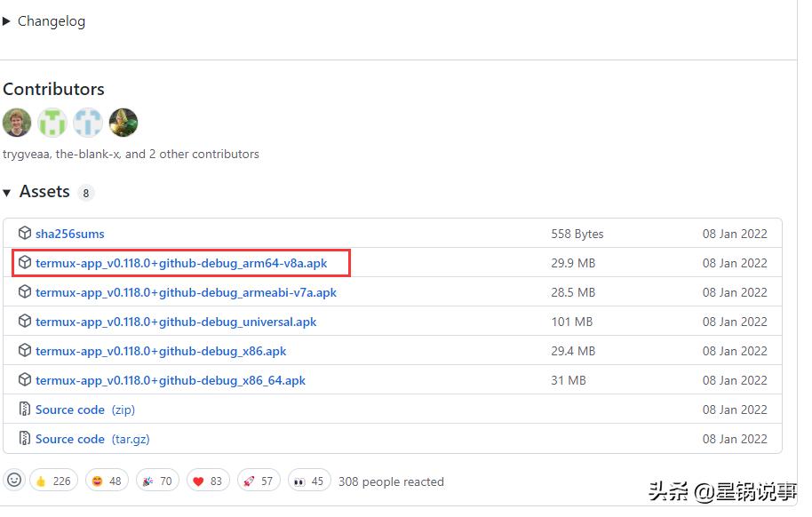
Task: Collapse the Assets section arrow
Action: [7, 194]
